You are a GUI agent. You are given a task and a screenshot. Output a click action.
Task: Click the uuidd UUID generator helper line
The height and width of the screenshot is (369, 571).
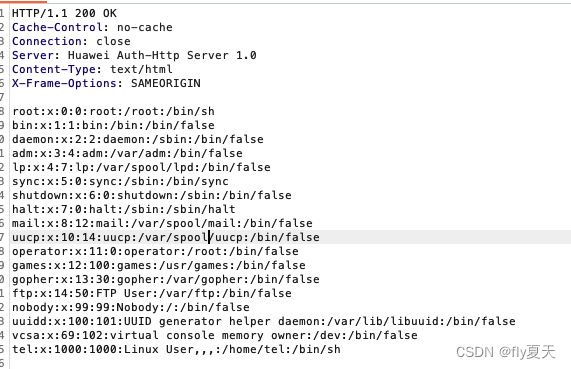coord(264,321)
